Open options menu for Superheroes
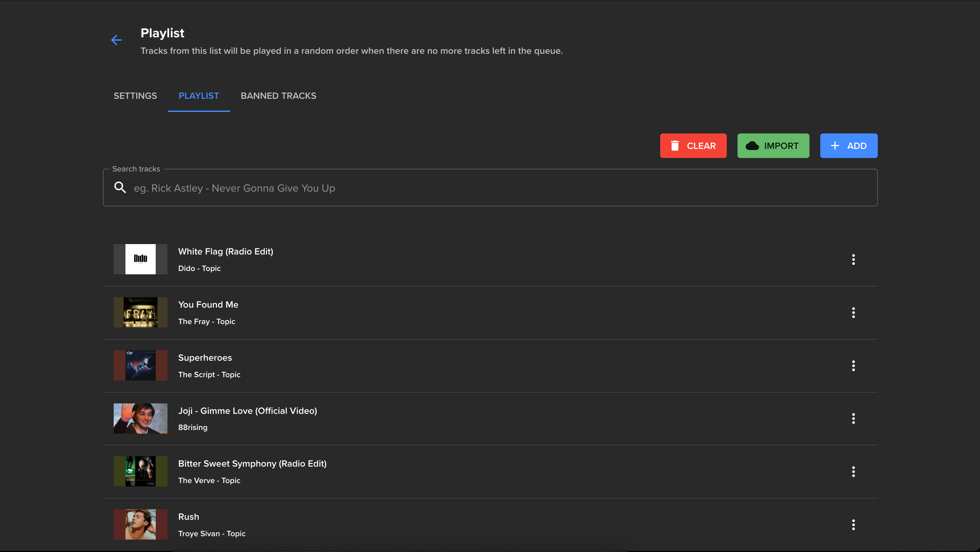Viewport: 980px width, 552px height. [x=853, y=365]
